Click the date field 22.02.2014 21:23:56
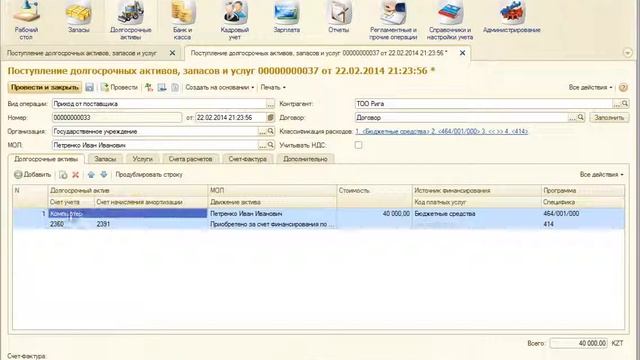This screenshot has width=640, height=360. [x=231, y=118]
